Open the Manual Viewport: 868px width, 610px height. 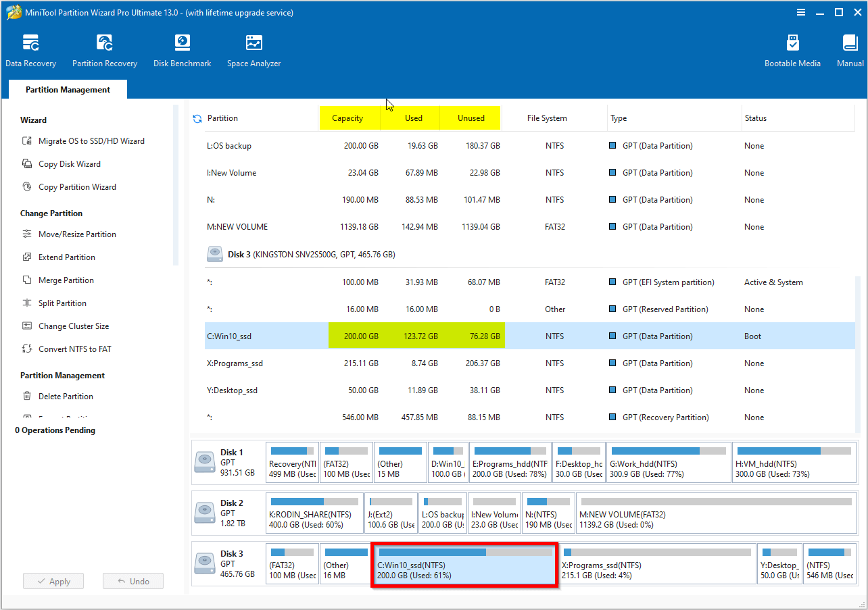pyautogui.click(x=850, y=51)
